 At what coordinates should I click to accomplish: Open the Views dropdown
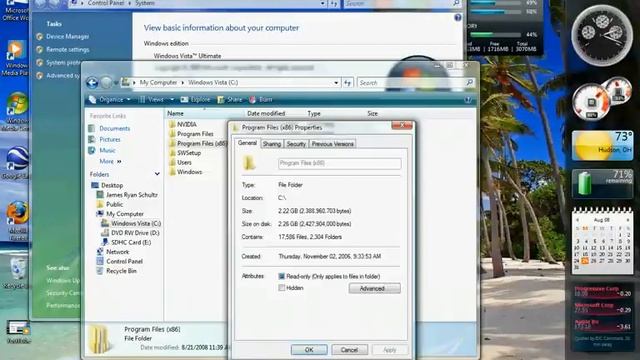coord(156,100)
